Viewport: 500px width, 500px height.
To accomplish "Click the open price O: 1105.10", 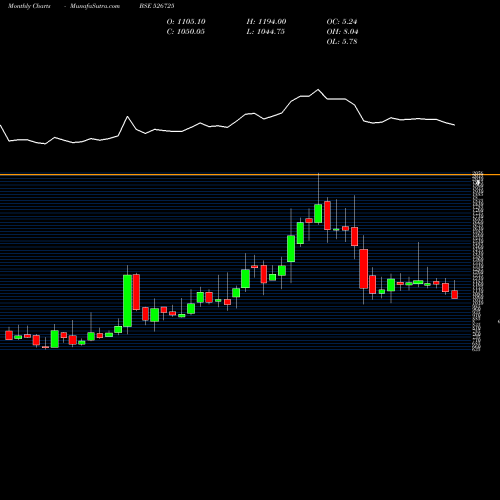I will (186, 22).
